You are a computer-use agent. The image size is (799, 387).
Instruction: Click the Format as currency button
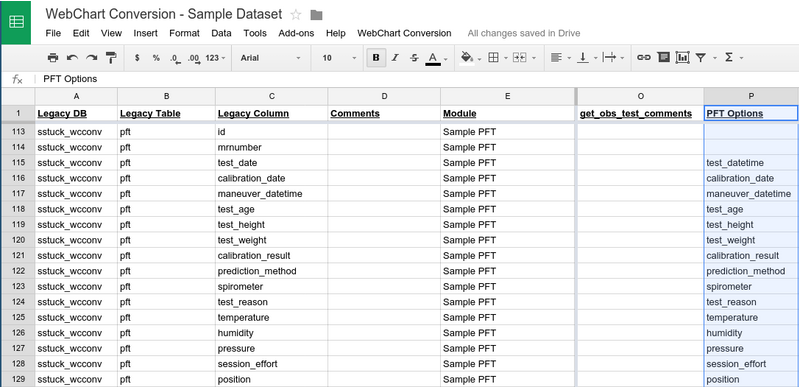(x=137, y=58)
